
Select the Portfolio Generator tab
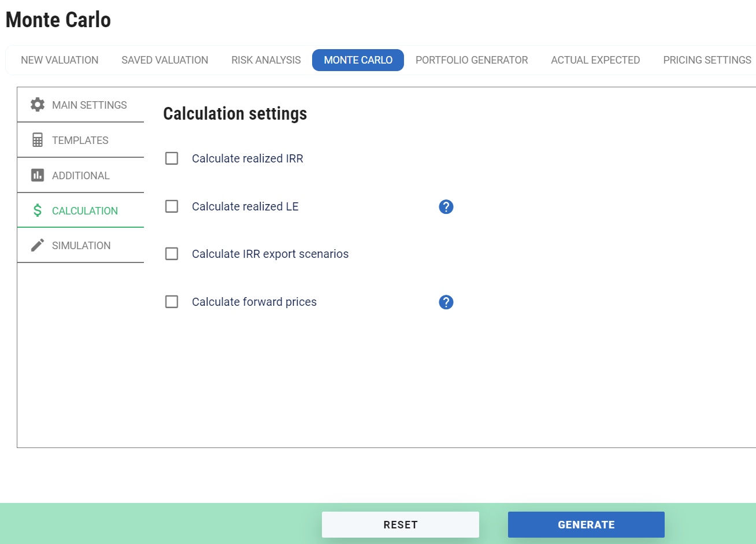pos(472,60)
